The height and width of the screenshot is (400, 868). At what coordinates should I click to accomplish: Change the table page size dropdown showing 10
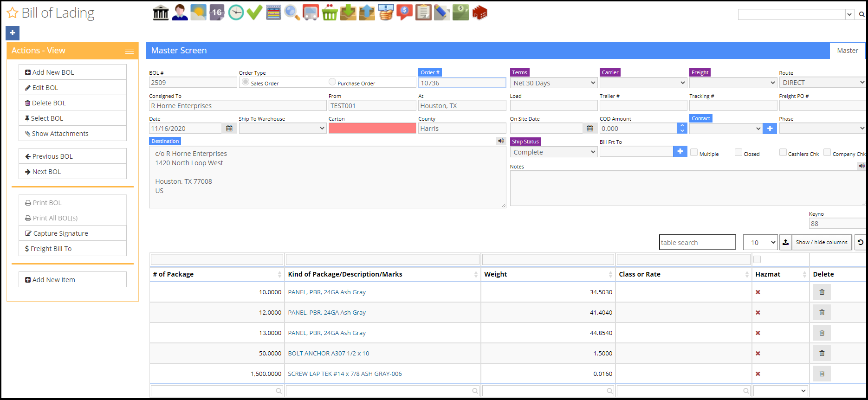760,242
